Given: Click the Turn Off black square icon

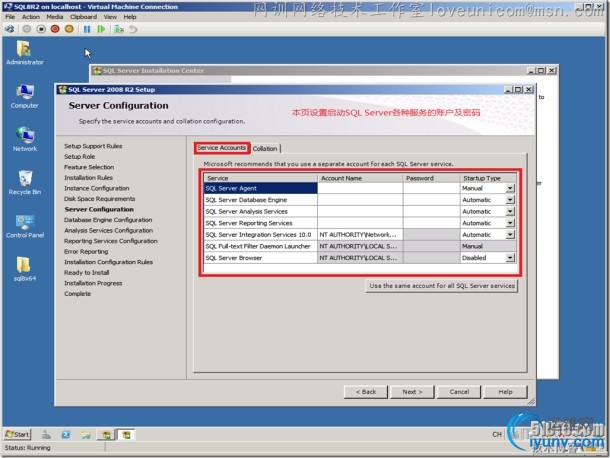Looking at the screenshot, I should [41, 29].
